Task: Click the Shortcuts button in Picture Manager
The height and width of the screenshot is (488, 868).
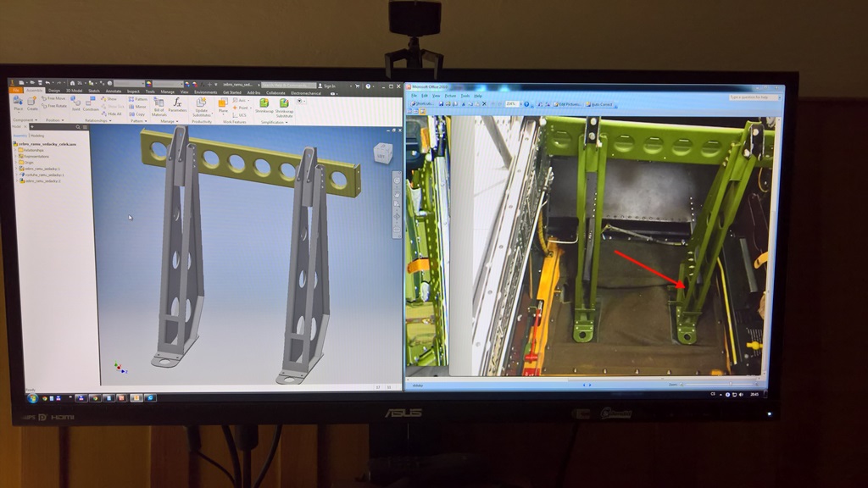Action: tap(422, 103)
